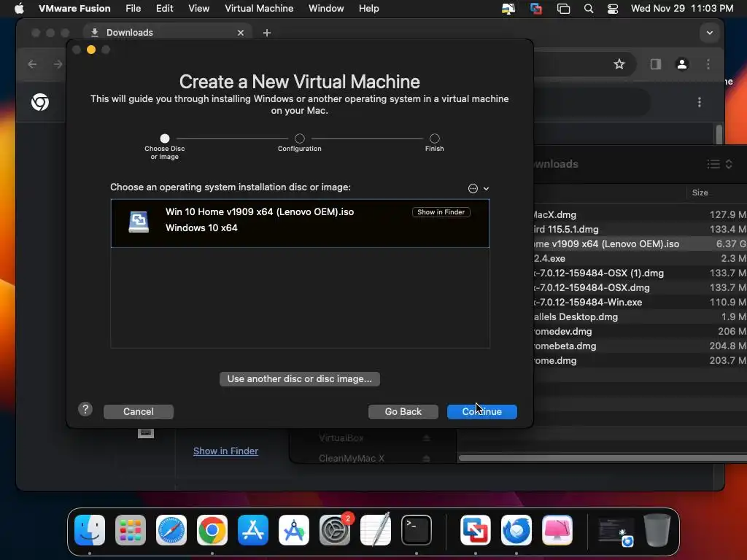Click Spotlight search icon in menu bar
747x560 pixels.
click(x=589, y=9)
